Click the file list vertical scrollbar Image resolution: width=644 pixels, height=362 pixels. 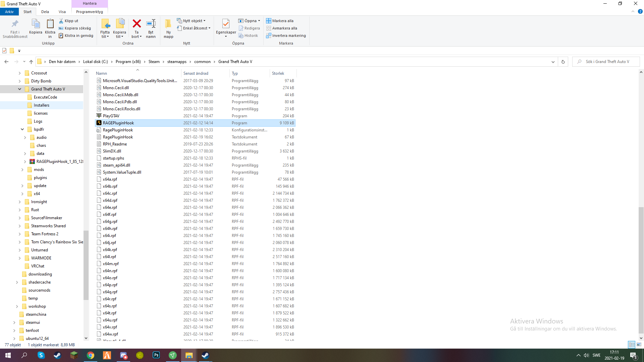coord(641,268)
